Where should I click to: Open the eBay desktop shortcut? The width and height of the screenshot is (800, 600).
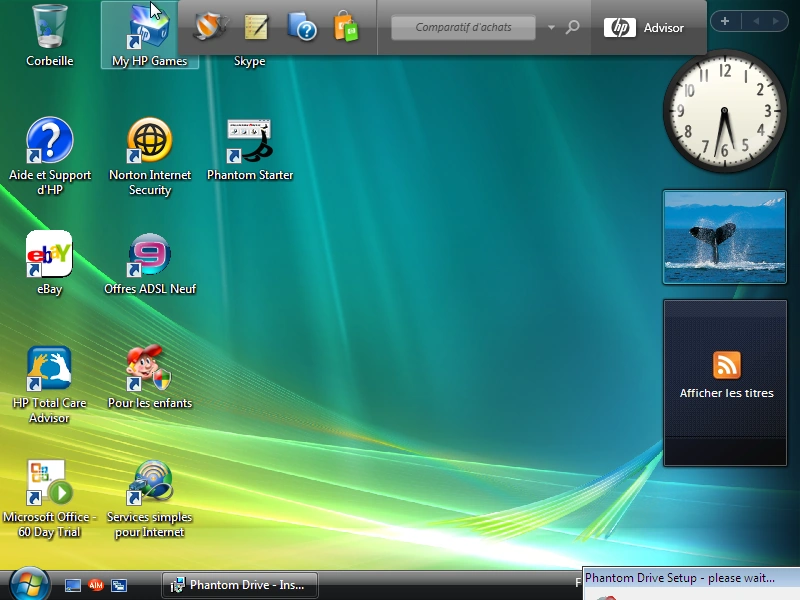49,263
